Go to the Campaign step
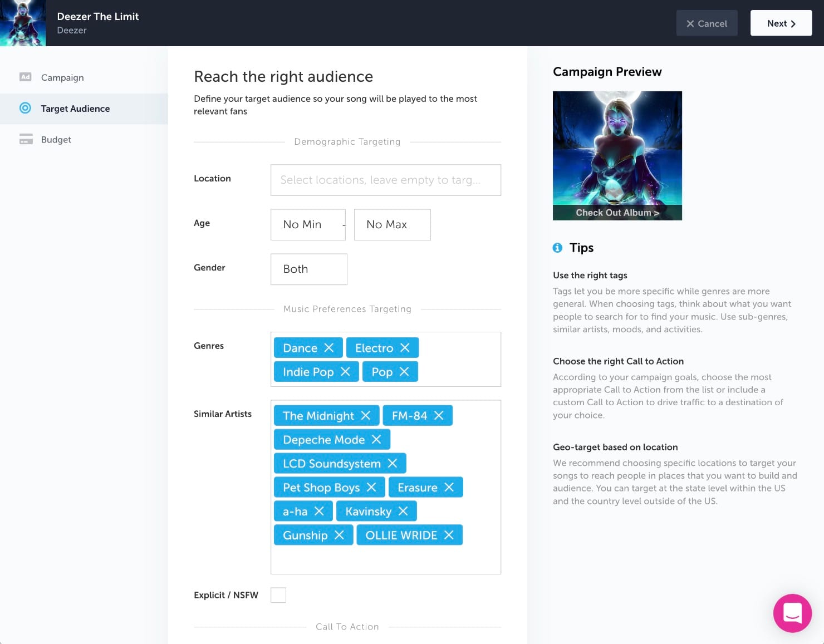The height and width of the screenshot is (644, 824). pos(62,77)
